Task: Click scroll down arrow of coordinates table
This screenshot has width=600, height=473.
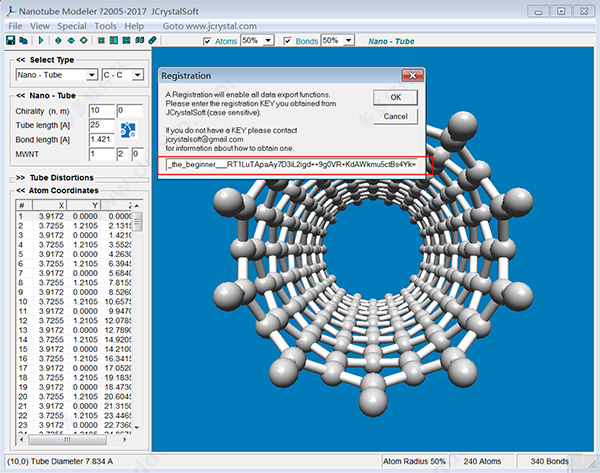Action: tap(137, 427)
